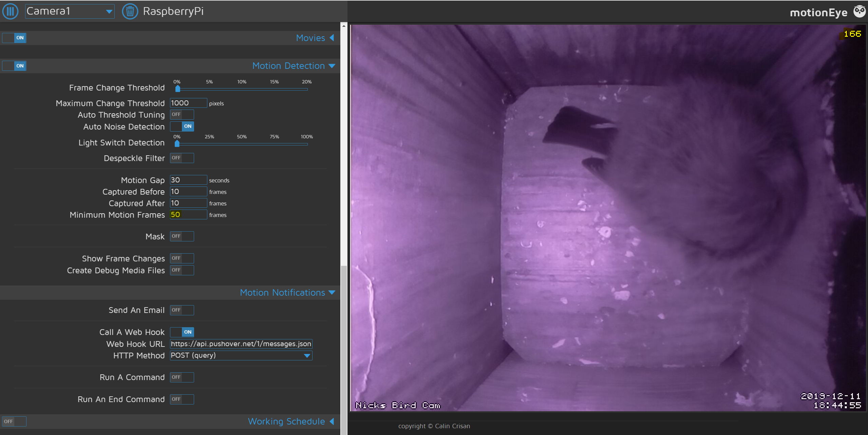Click the Captured After frames field

pyautogui.click(x=188, y=203)
